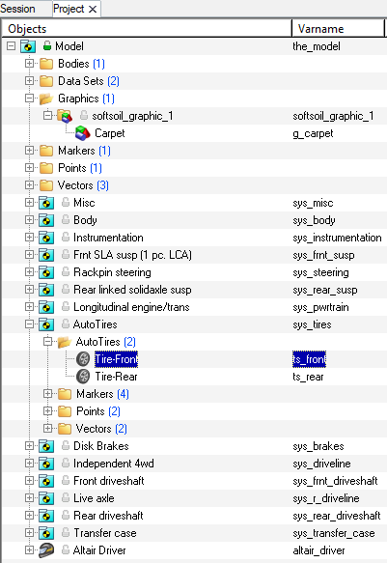Screen dimensions: 387x563
Task: Click the Altair Driver helmet icon
Action: pos(46,550)
